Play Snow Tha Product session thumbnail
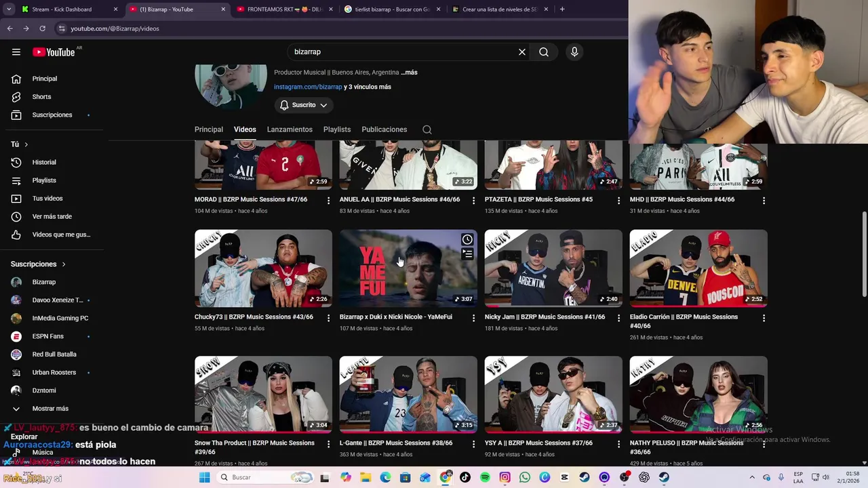 [x=263, y=394]
